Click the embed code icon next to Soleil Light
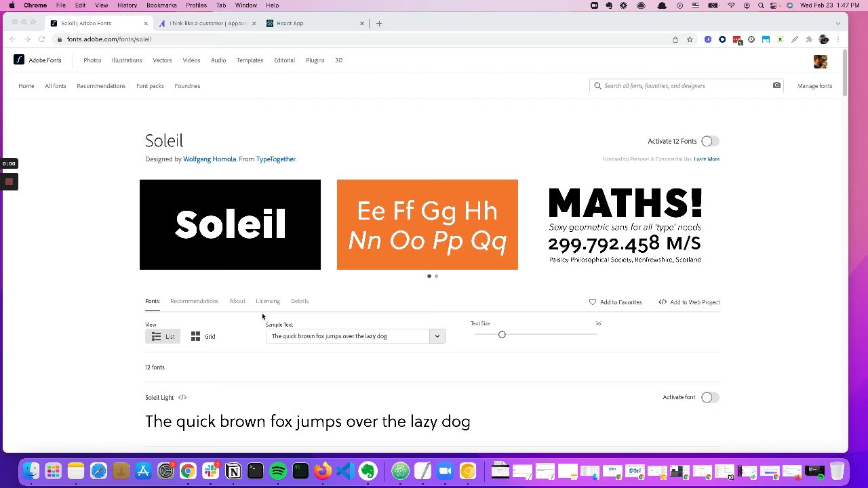 pyautogui.click(x=182, y=397)
